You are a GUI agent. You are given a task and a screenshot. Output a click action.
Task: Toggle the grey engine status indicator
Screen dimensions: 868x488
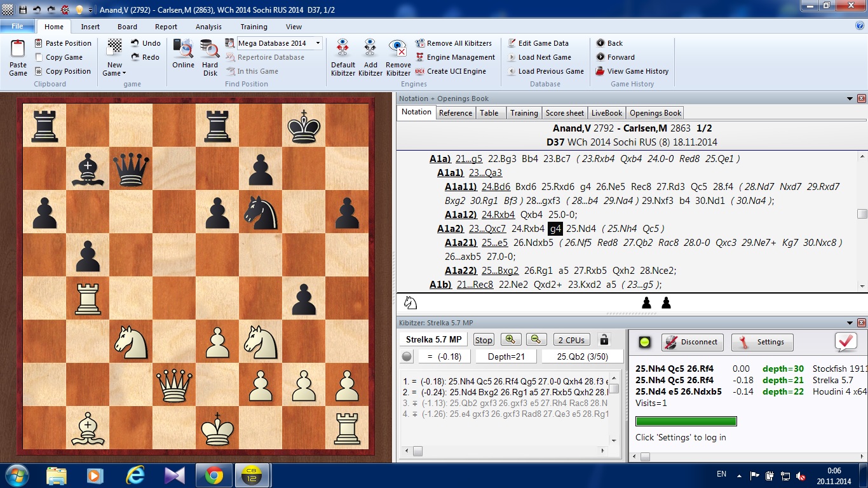(x=407, y=356)
